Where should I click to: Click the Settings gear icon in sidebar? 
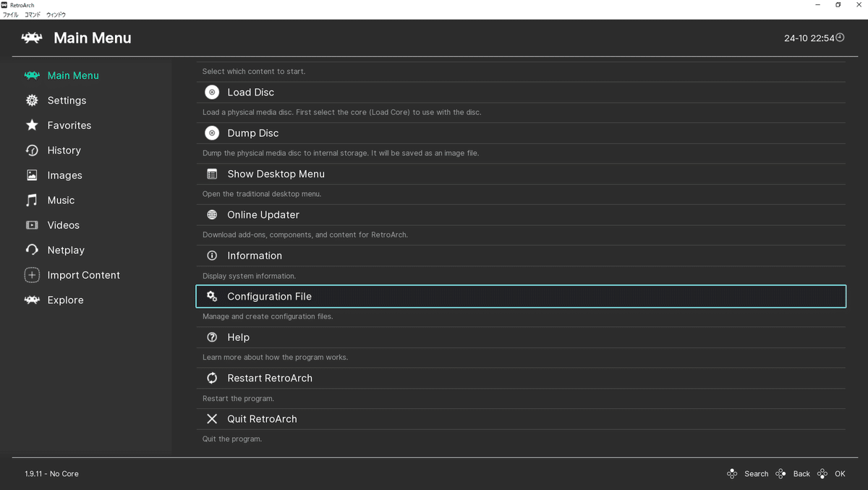pos(32,101)
